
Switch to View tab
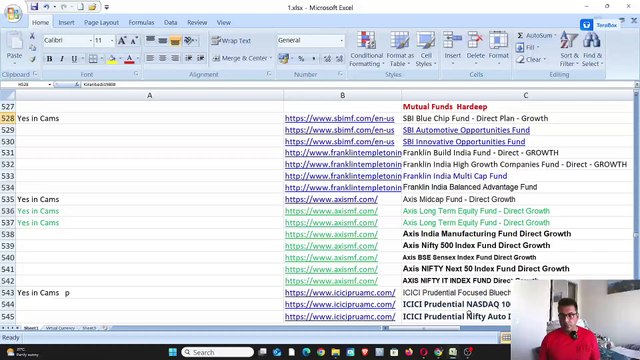click(223, 22)
